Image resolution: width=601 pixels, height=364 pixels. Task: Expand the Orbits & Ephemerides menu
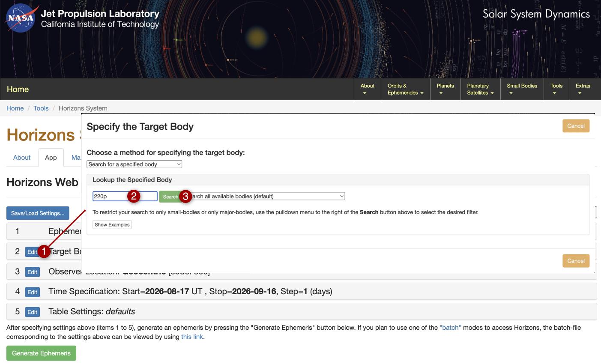(x=405, y=89)
